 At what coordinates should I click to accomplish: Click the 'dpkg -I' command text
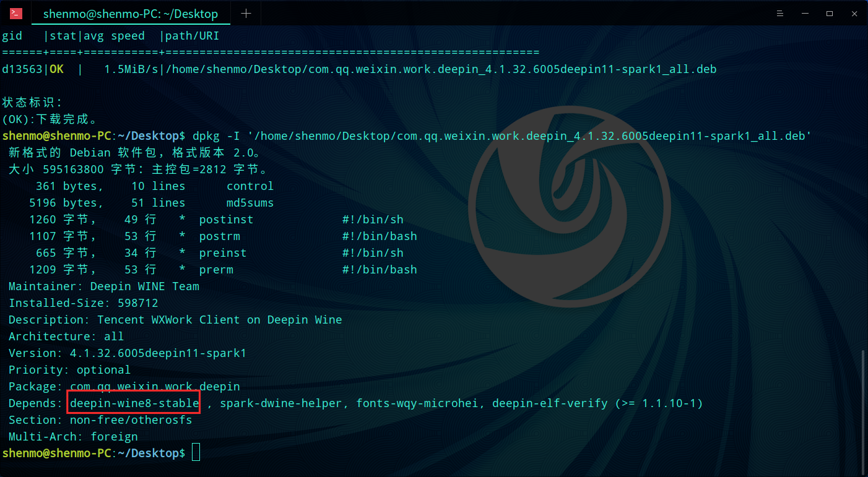(x=217, y=136)
